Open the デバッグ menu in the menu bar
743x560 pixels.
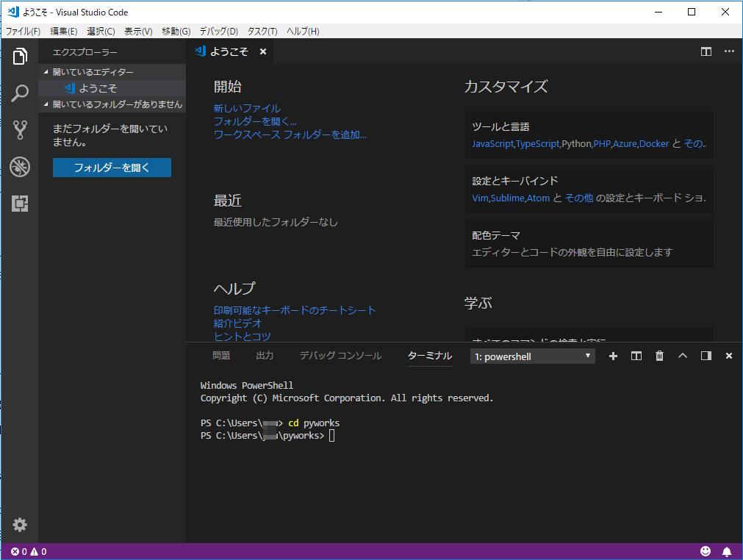219,31
